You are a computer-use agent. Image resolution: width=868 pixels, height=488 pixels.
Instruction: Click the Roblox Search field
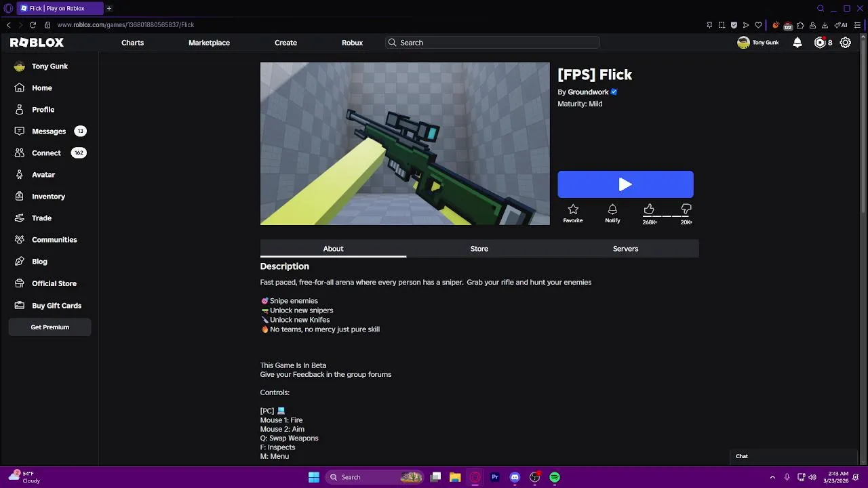pyautogui.click(x=492, y=43)
